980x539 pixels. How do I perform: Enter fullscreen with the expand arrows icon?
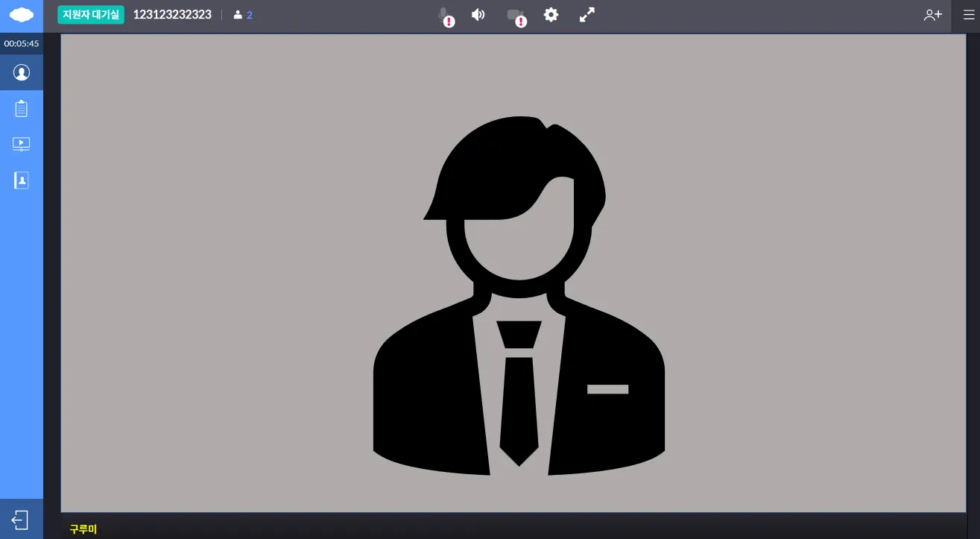click(x=587, y=15)
